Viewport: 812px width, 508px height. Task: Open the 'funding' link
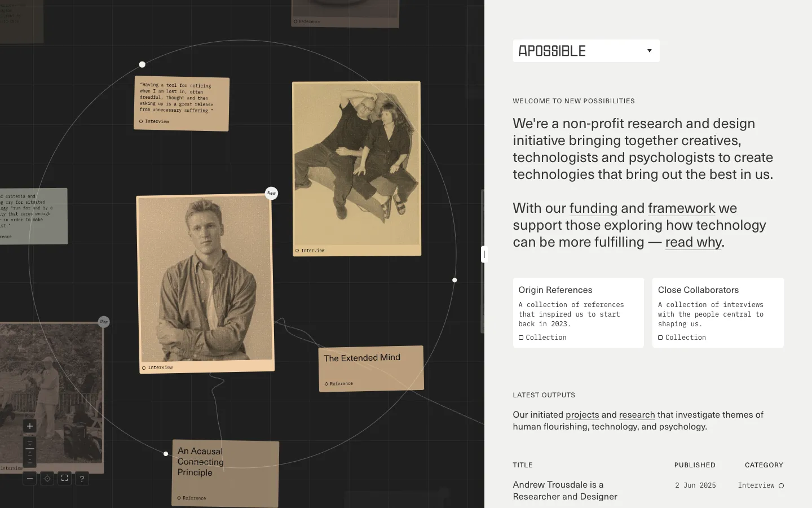[x=593, y=208]
